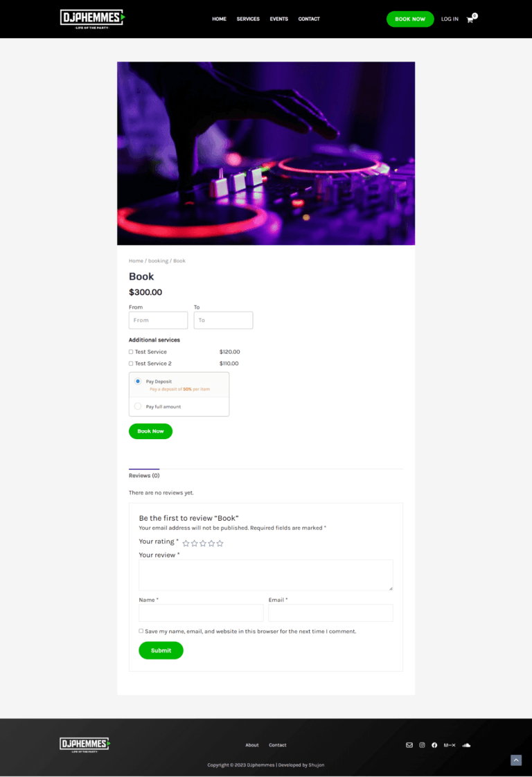Follow the booking breadcrumb link
532x777 pixels.
click(158, 260)
